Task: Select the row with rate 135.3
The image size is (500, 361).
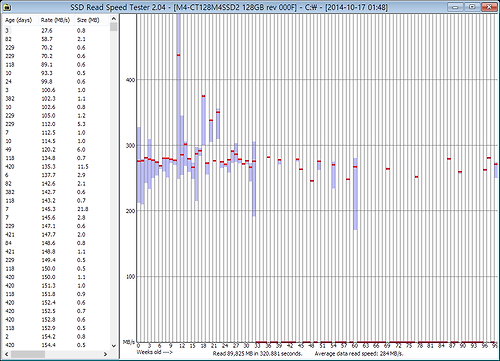Action: click(x=56, y=166)
